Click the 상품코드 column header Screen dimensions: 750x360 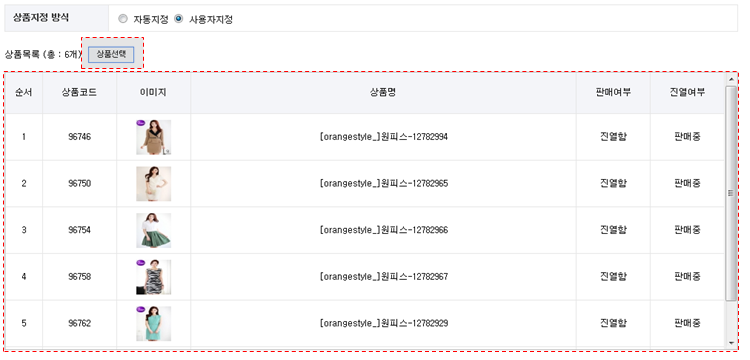tap(79, 93)
